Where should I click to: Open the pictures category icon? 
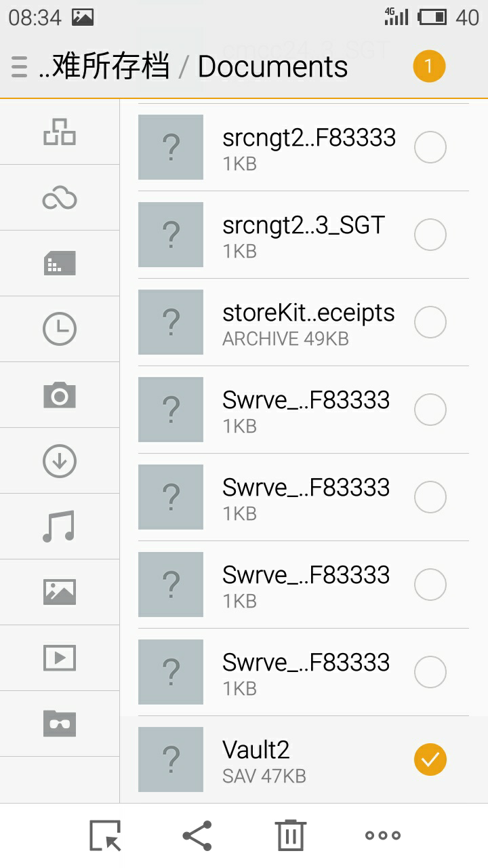pyautogui.click(x=60, y=592)
